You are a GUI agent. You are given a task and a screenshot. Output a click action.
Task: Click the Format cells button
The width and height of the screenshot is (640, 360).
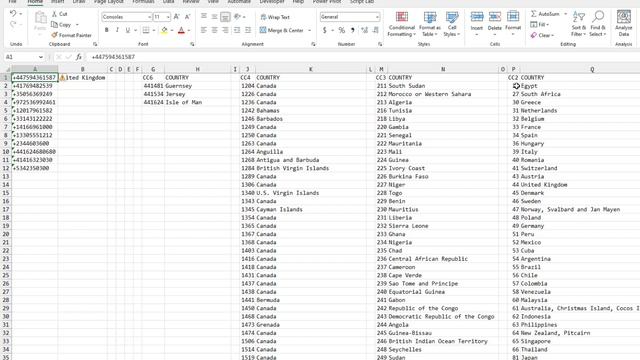513,23
